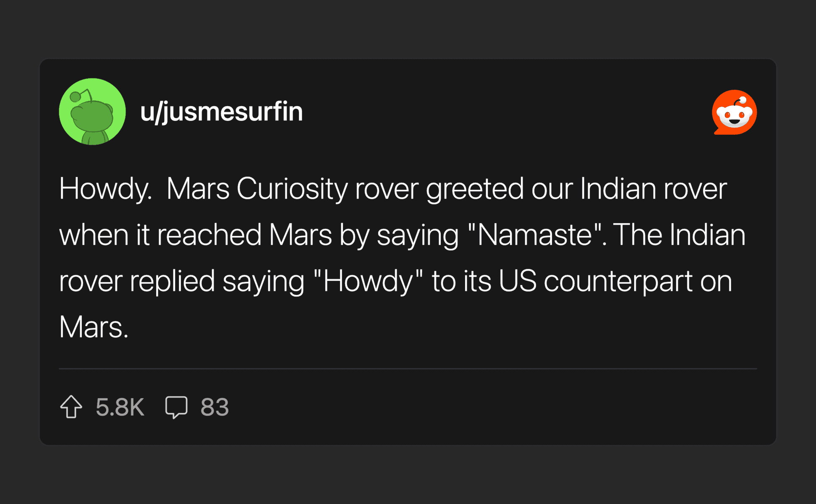816x504 pixels.
Task: Open the green Snoo avatar profile picture
Action: coord(92,112)
